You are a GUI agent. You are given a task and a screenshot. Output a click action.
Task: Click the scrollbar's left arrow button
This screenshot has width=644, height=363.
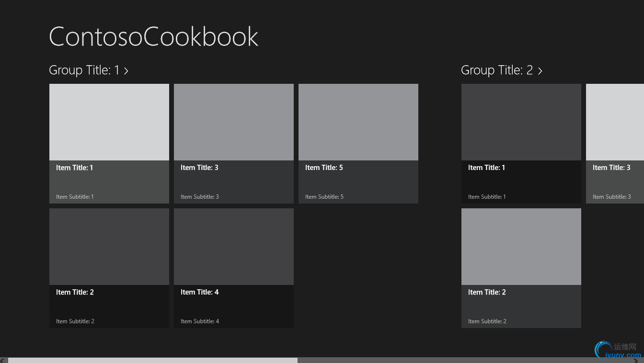[x=3, y=360]
